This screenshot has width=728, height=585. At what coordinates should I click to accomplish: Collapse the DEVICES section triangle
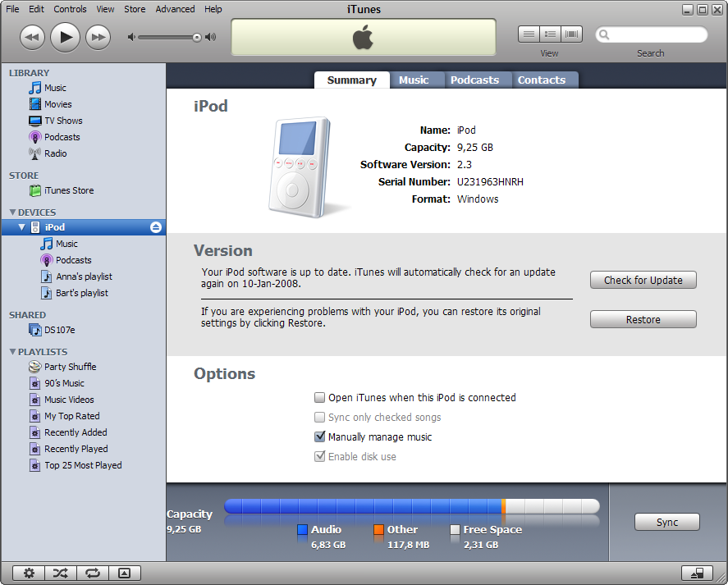click(x=12, y=213)
